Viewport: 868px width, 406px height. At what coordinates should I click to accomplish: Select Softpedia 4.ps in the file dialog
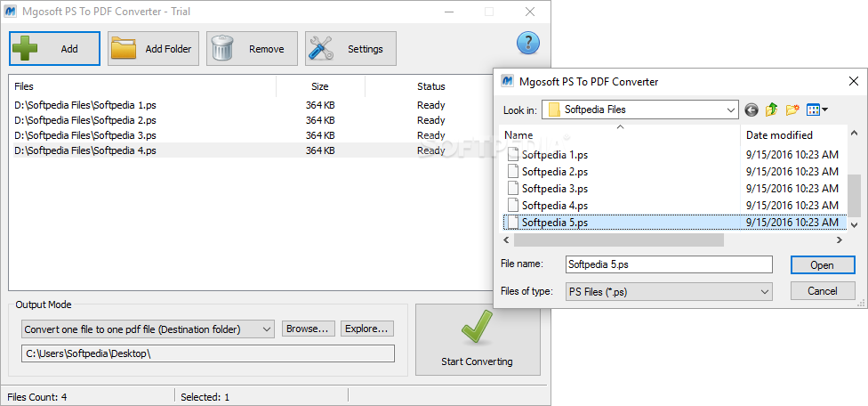pos(555,206)
